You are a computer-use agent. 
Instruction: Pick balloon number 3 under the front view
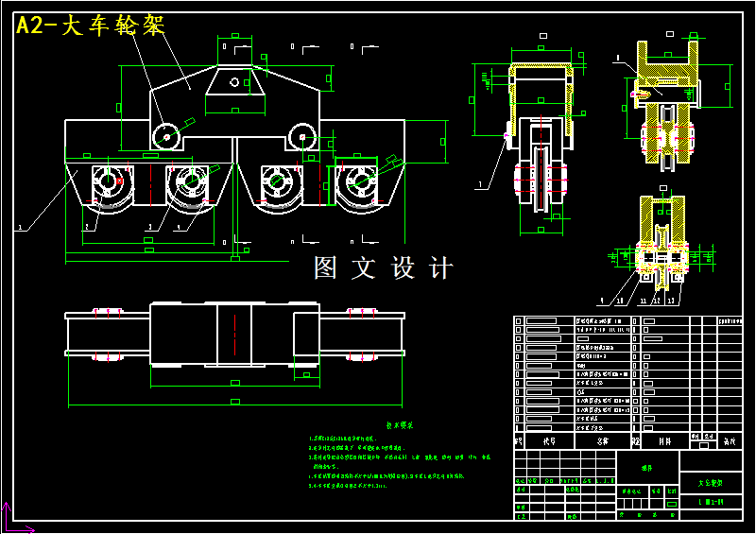(150, 226)
